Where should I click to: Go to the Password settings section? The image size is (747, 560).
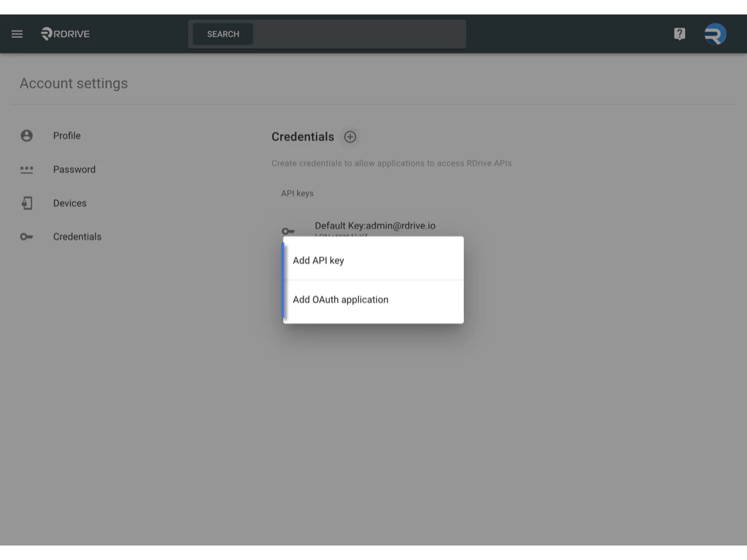[x=74, y=169]
